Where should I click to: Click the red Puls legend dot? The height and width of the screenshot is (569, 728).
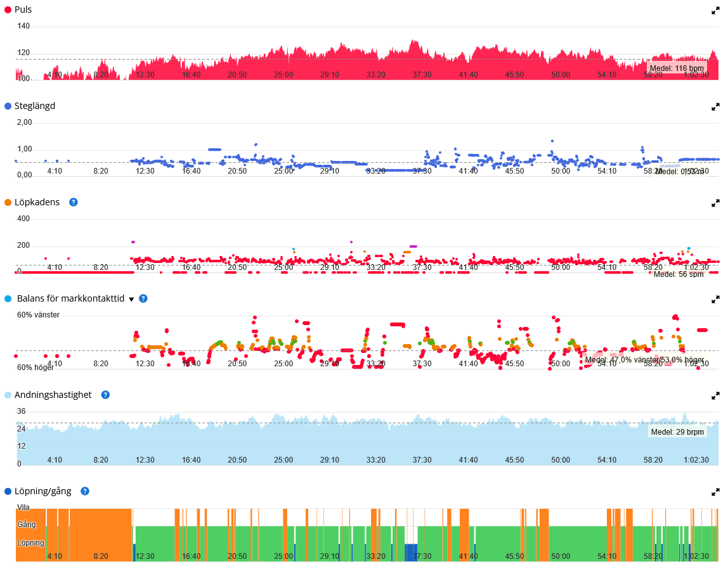point(8,10)
